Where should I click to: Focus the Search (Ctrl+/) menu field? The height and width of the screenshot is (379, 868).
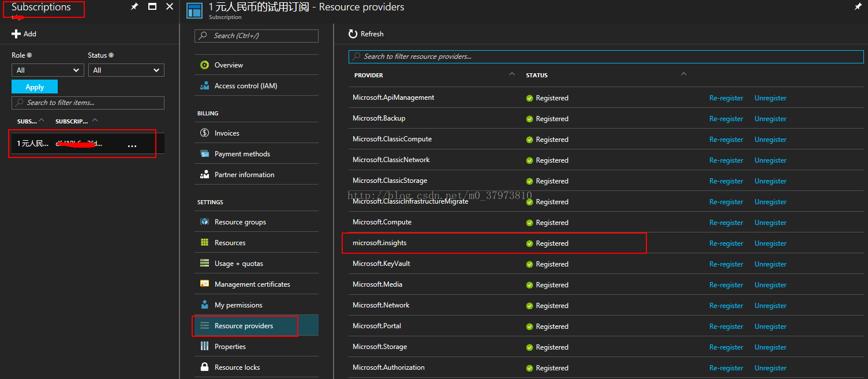click(256, 36)
